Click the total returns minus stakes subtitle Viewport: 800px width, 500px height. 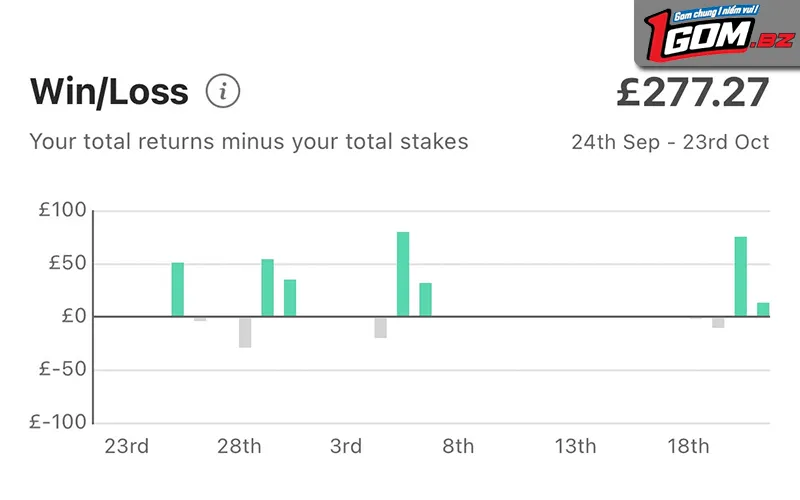coord(248,142)
